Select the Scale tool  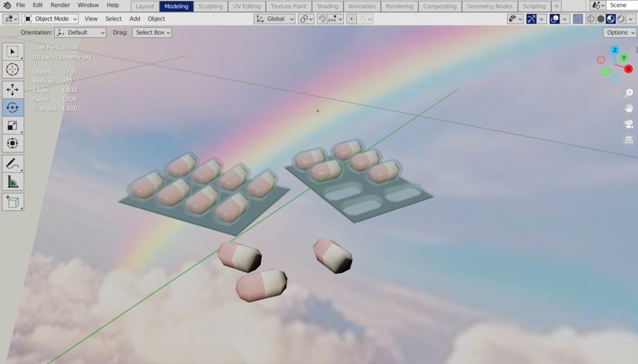pos(12,126)
